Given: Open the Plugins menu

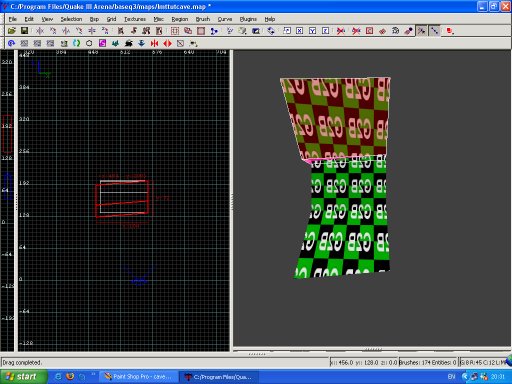Looking at the screenshot, I should click(248, 19).
